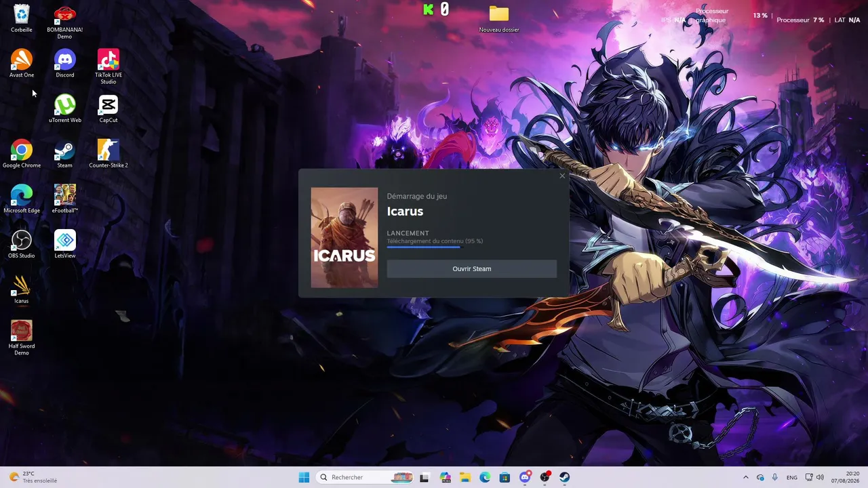This screenshot has width=868, height=488.
Task: Open Task View from the taskbar
Action: tap(425, 477)
